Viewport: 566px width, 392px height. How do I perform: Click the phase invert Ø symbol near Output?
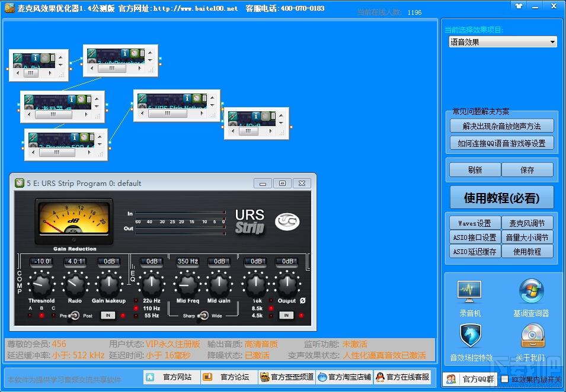point(302,300)
